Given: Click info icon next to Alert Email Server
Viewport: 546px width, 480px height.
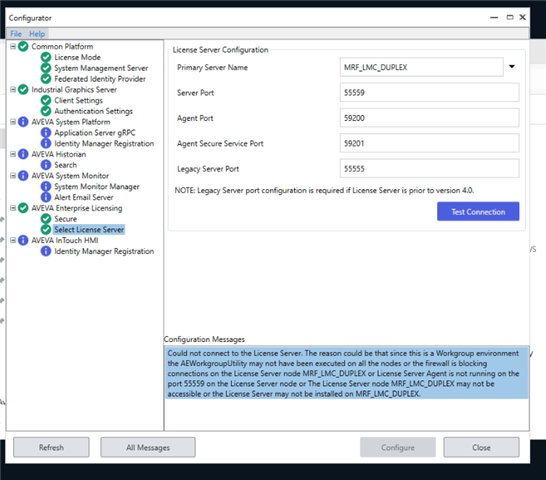Looking at the screenshot, I should click(46, 197).
